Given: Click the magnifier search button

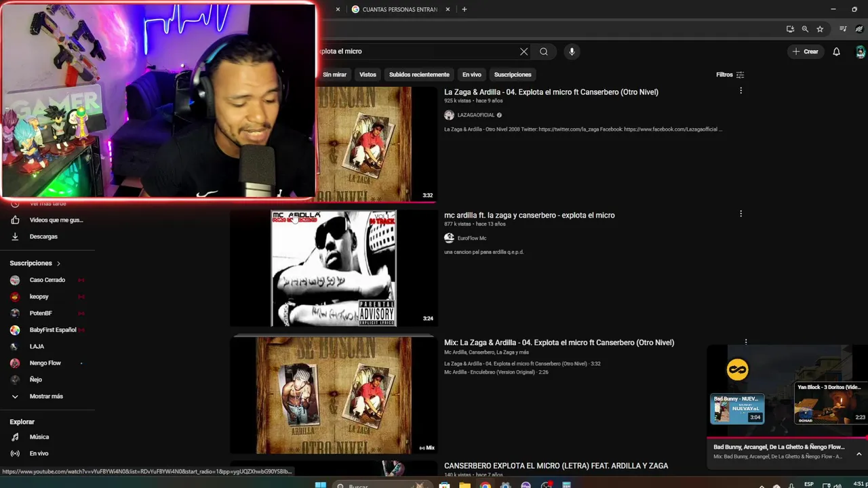Looking at the screenshot, I should click(x=544, y=52).
